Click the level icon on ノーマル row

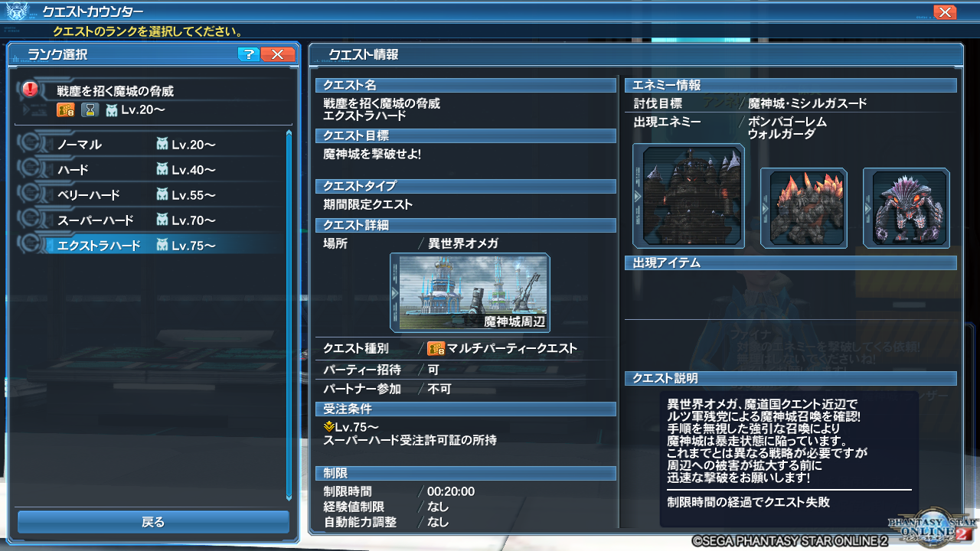162,145
